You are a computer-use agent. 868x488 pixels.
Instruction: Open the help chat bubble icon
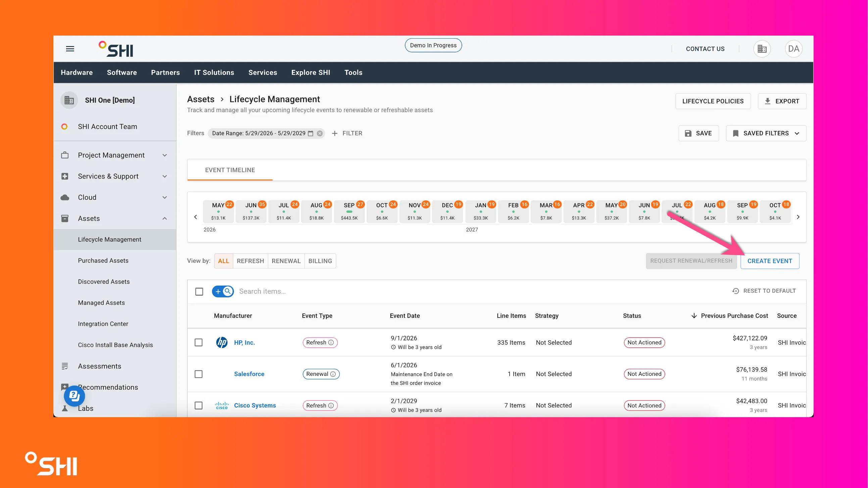click(75, 396)
